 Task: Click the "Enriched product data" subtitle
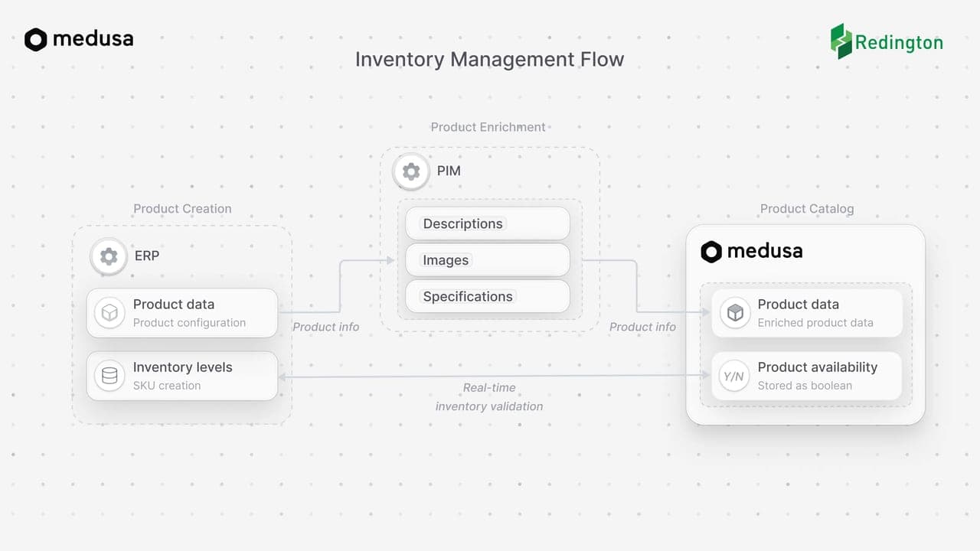[x=815, y=323]
